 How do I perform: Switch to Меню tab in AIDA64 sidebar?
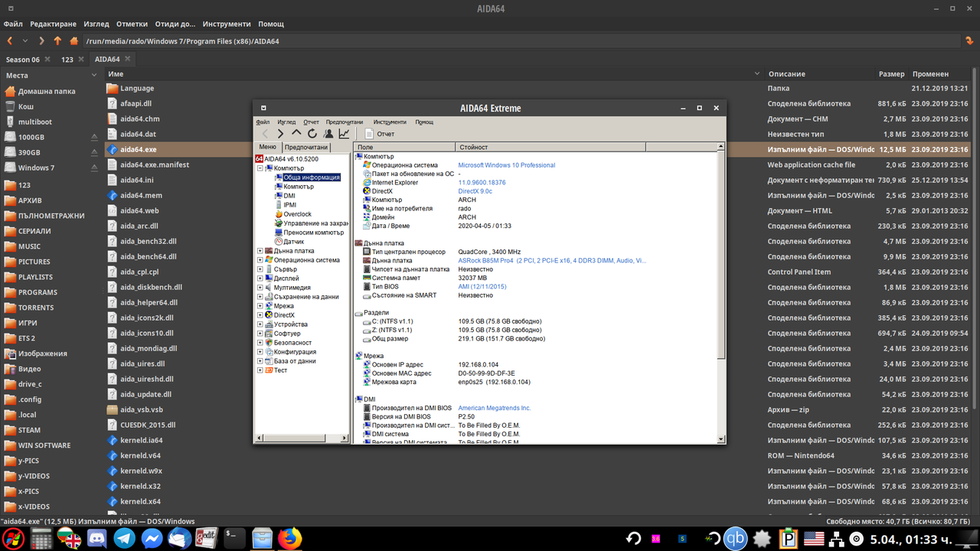tap(267, 147)
